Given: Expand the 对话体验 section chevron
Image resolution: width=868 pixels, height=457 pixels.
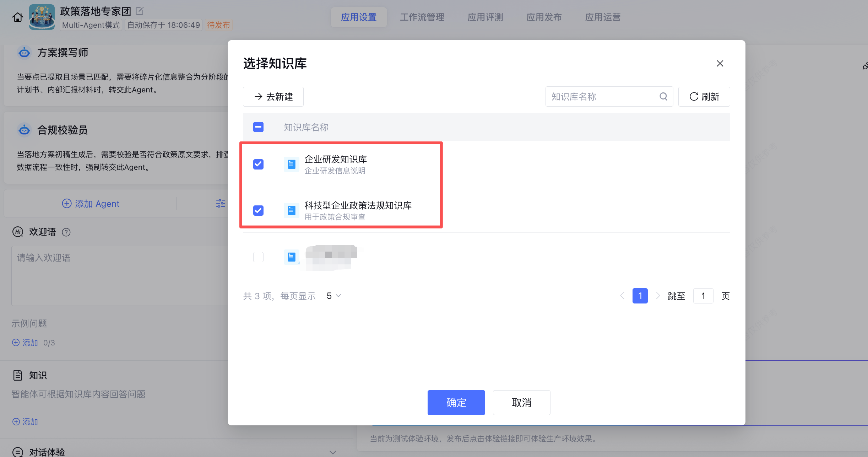Looking at the screenshot, I should pos(332,452).
